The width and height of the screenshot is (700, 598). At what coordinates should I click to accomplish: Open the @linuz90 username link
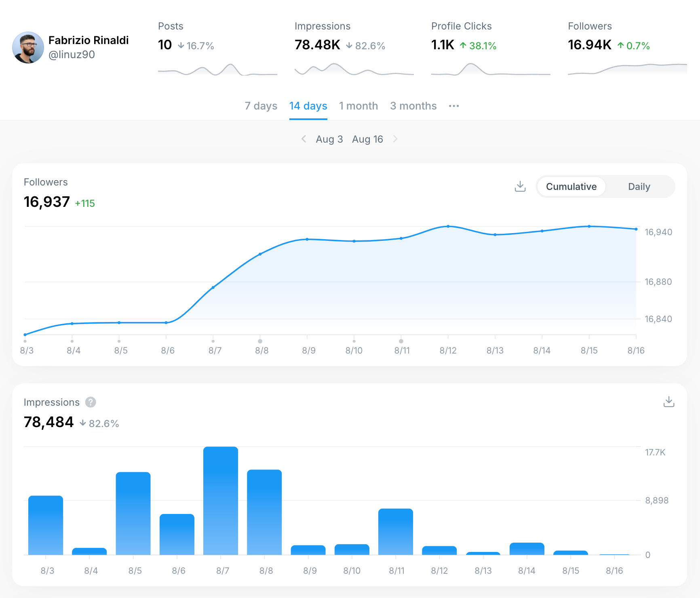[72, 54]
